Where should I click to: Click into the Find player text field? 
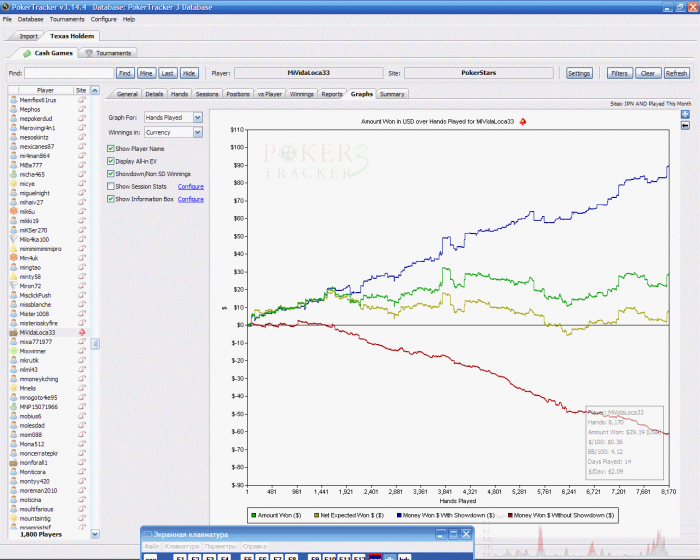[x=69, y=73]
